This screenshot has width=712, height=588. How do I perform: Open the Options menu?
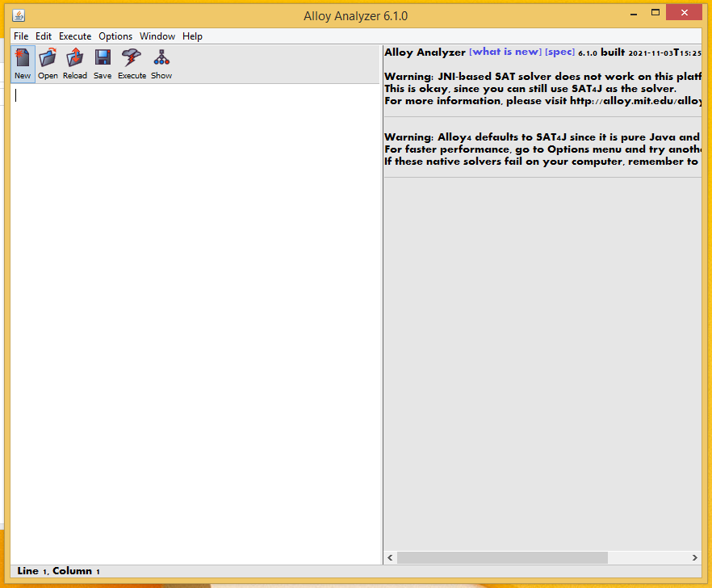point(115,36)
